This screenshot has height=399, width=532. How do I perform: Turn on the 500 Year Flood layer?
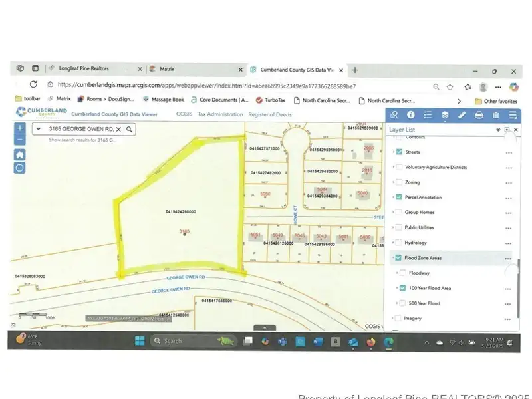[402, 303]
